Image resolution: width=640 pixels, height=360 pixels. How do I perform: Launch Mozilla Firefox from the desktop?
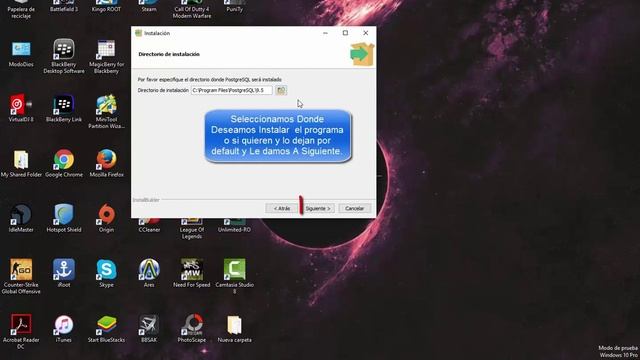106,163
